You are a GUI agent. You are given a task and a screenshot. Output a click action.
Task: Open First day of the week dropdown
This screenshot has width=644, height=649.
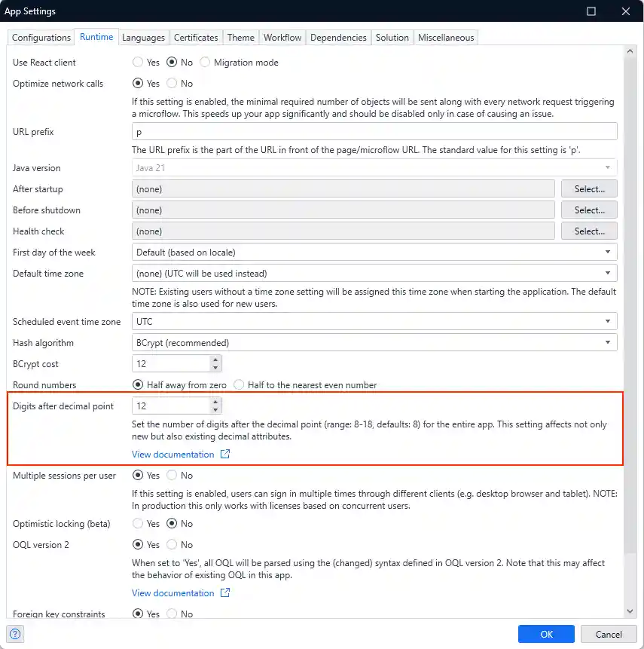pos(374,253)
